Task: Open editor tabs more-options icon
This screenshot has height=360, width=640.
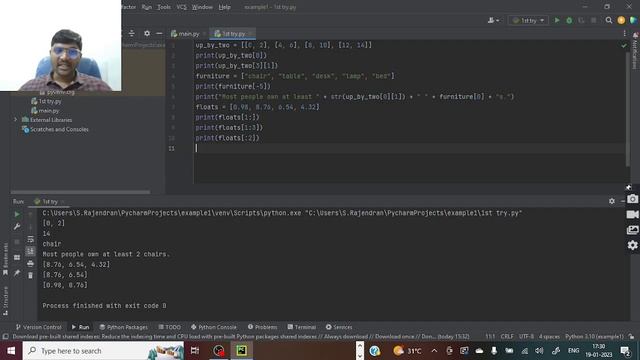Action: [624, 33]
